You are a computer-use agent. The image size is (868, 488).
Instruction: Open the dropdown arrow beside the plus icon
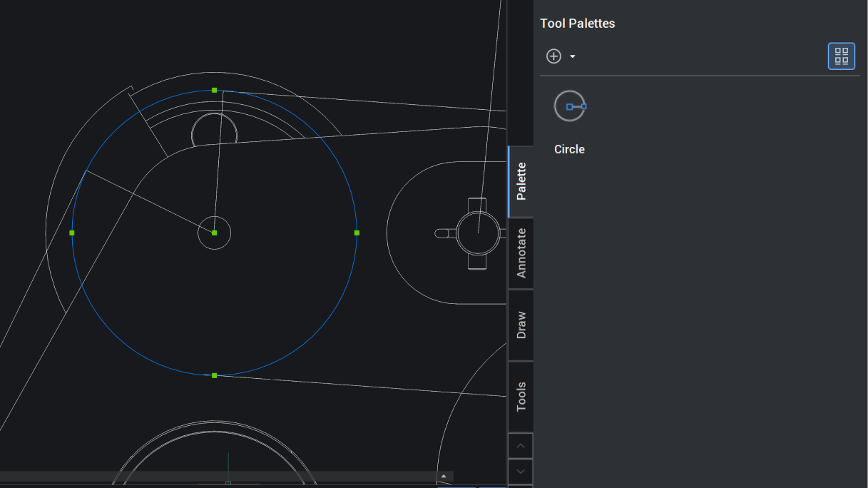(573, 57)
